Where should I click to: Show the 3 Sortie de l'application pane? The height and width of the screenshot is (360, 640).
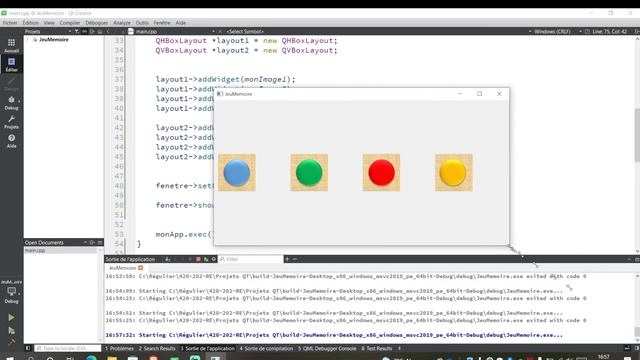coord(208,348)
